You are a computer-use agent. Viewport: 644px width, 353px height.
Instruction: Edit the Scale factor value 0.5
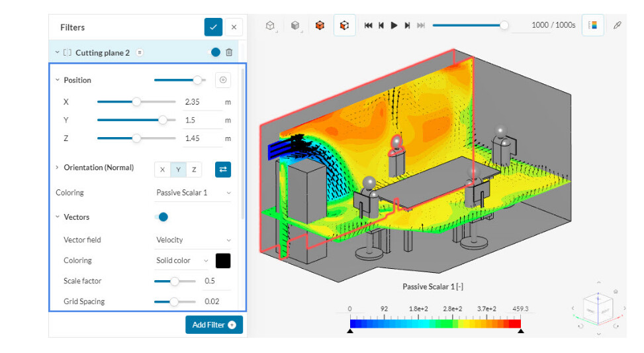click(216, 281)
